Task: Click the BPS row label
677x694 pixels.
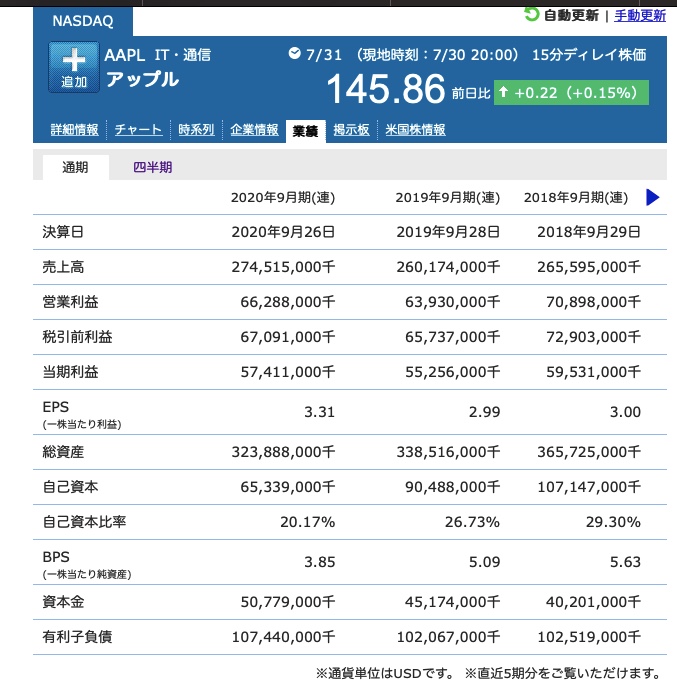Action: pos(56,557)
